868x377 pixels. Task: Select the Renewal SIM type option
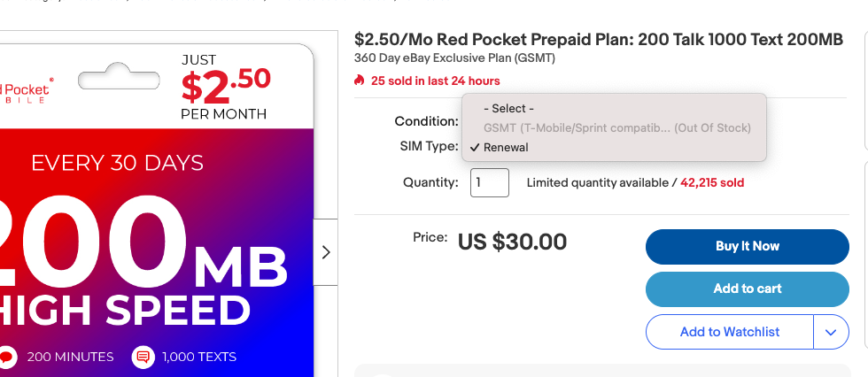pos(506,147)
